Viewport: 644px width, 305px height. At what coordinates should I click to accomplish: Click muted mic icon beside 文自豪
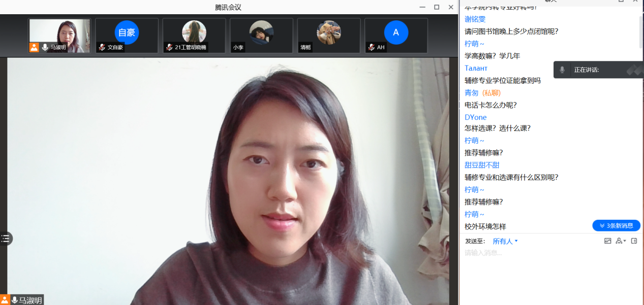(102, 47)
